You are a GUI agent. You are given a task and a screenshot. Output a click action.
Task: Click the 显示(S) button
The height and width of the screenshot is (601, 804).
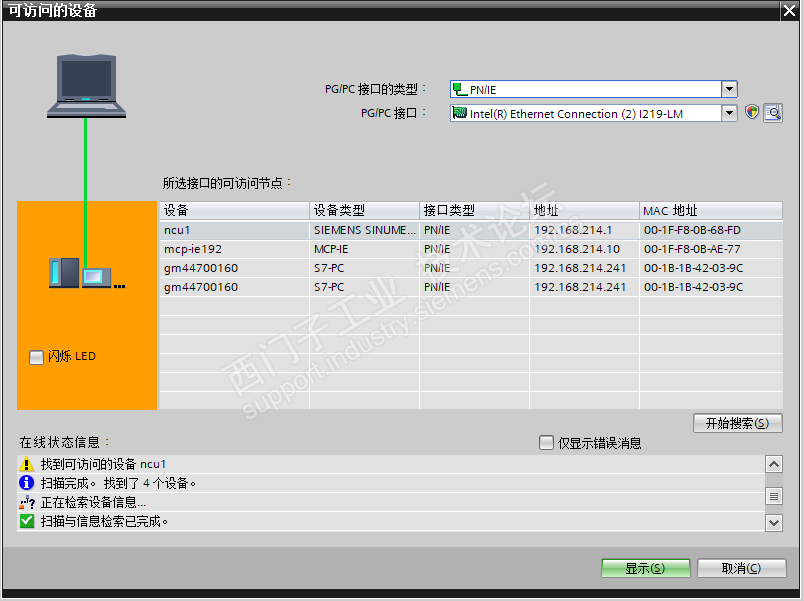pyautogui.click(x=646, y=568)
